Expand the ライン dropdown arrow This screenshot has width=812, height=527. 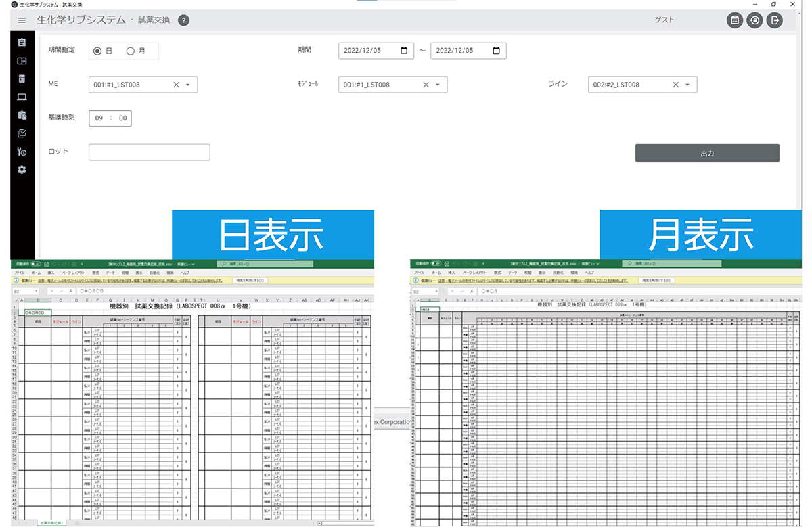click(x=687, y=85)
